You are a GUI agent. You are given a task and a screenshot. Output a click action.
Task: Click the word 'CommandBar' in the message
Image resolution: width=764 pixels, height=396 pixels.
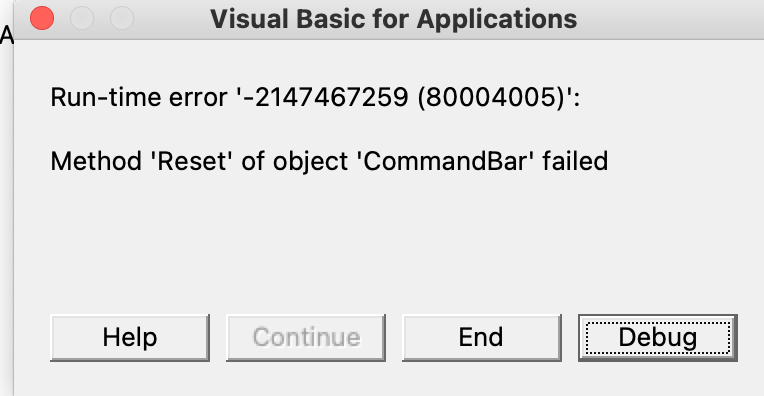[442, 161]
